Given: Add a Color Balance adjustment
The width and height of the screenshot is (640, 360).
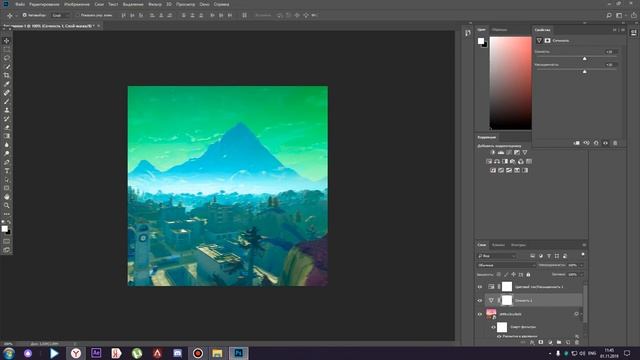Looking at the screenshot, I should click(x=497, y=161).
